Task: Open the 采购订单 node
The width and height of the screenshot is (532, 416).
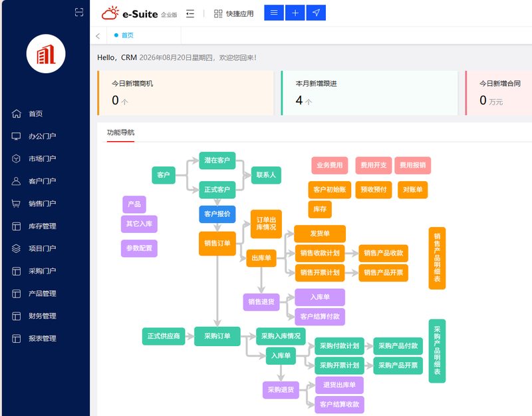Action: [217, 336]
